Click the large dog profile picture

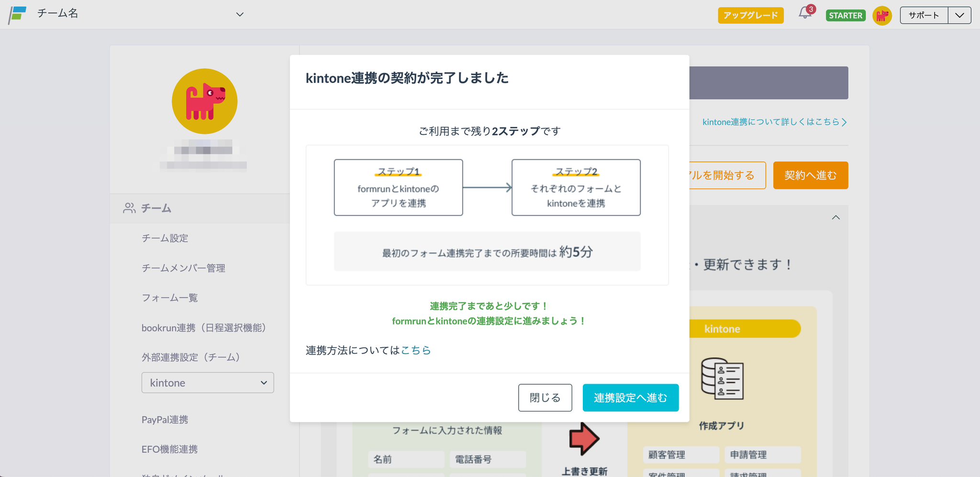[x=204, y=101]
